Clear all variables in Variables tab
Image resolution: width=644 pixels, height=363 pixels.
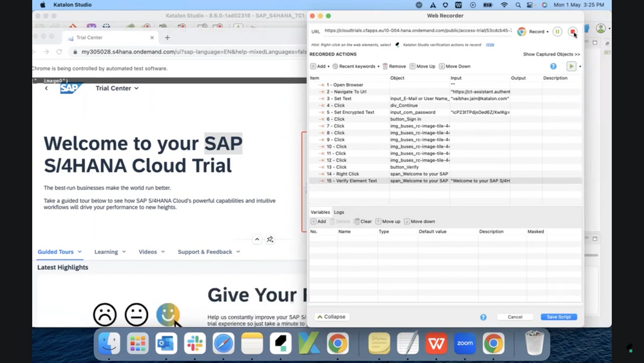(363, 221)
